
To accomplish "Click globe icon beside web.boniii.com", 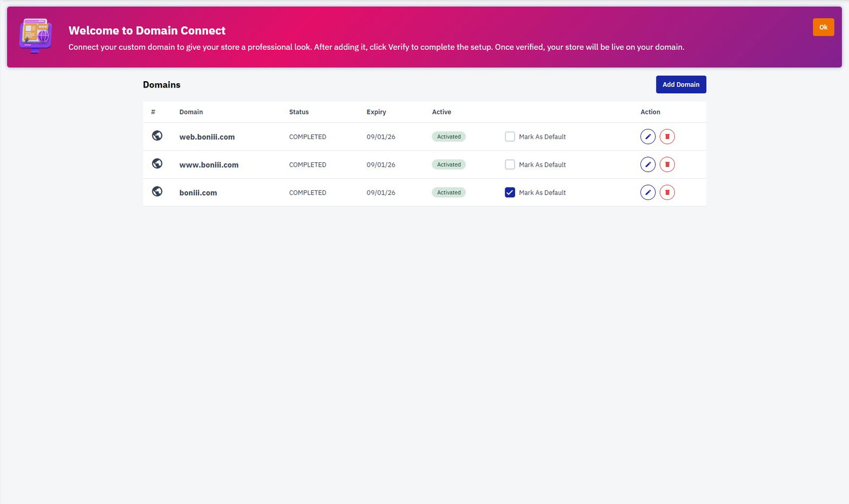I will click(157, 136).
